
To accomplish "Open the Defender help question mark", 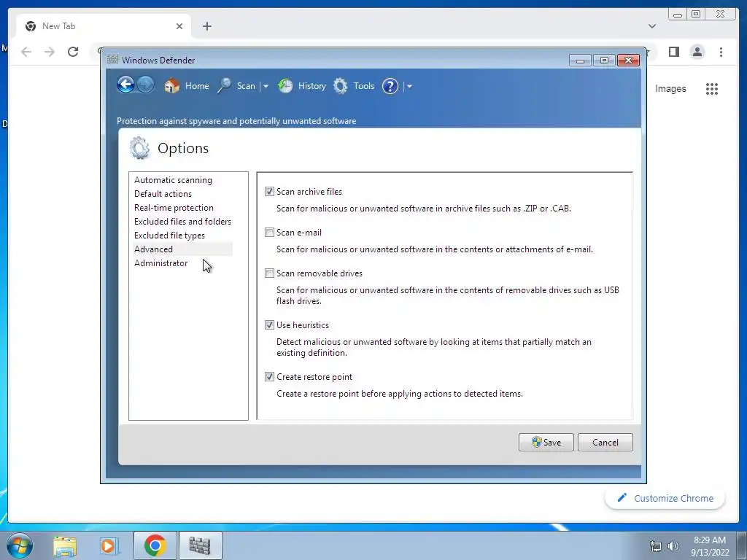I will (x=390, y=86).
